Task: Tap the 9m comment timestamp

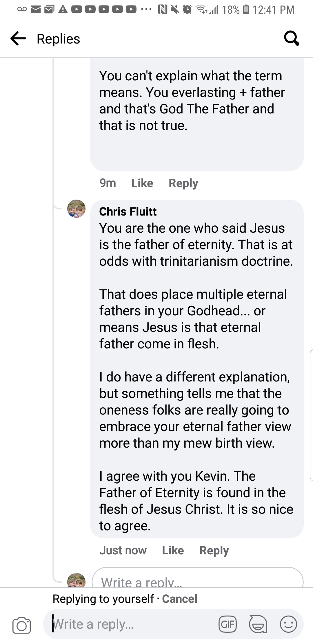Action: 108,183
